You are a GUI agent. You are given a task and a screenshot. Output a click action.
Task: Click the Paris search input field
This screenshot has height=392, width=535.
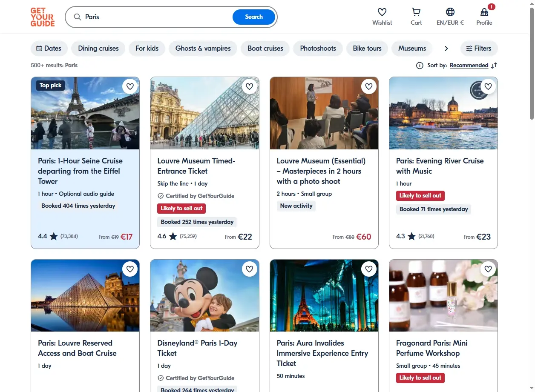[x=158, y=17]
